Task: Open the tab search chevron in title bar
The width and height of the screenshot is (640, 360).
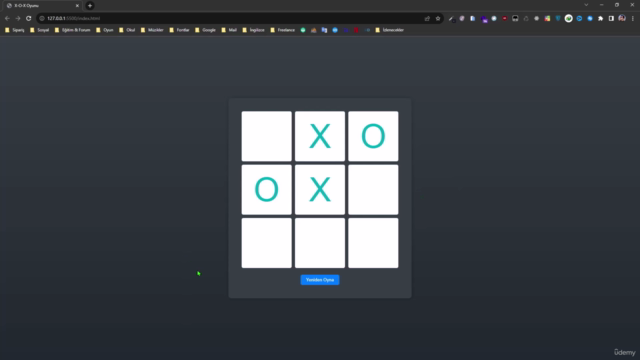Action: [x=586, y=5]
